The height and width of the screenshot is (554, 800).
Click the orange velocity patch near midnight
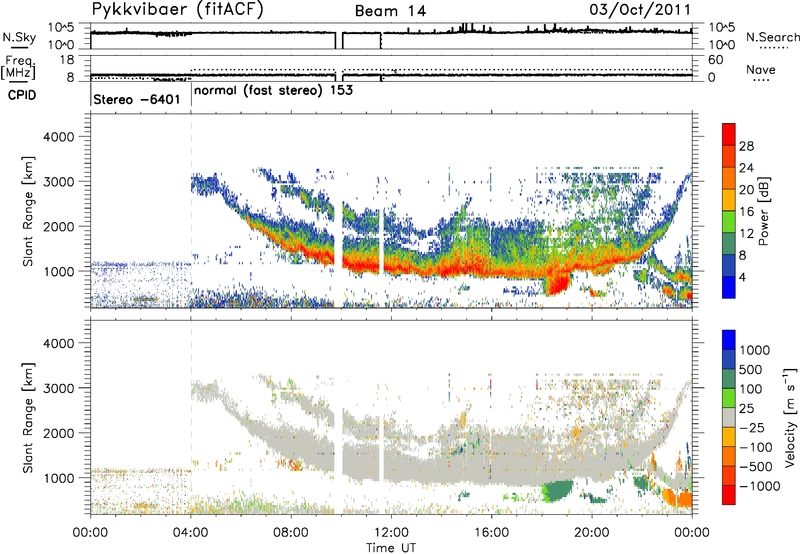coord(679,498)
